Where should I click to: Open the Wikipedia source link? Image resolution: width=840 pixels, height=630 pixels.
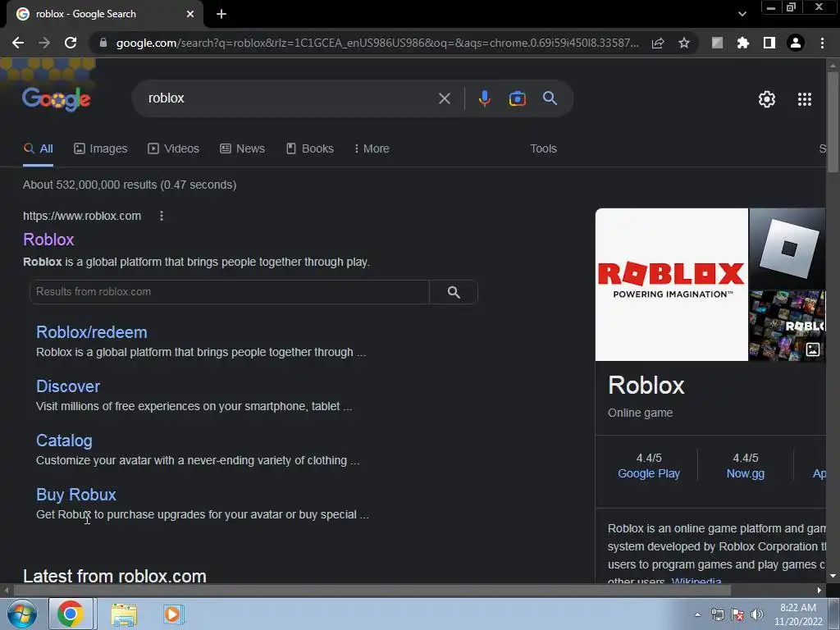696,580
